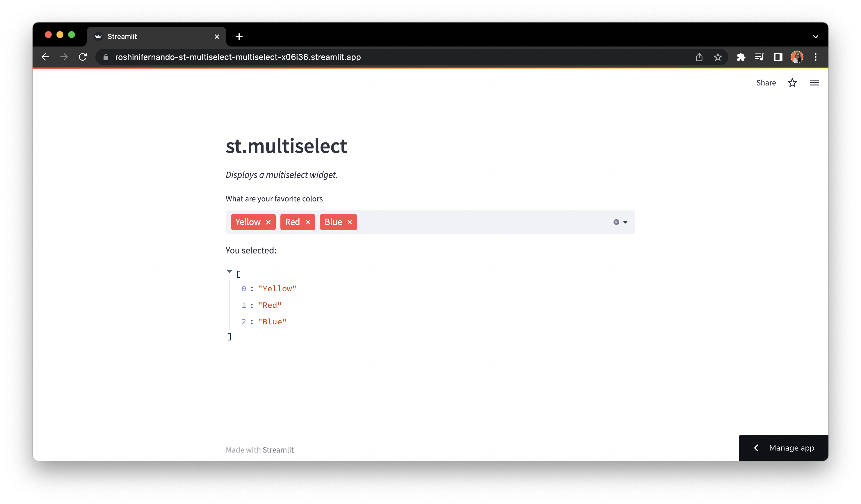Click the "You selected:" text
This screenshot has height=504, width=861.
(x=251, y=250)
